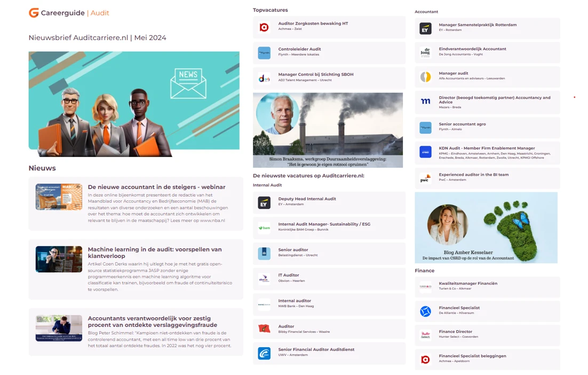Click the Achmea logo beside Auditor Zorgkosten
Viewport: 588px width, 375px height.
click(x=264, y=27)
